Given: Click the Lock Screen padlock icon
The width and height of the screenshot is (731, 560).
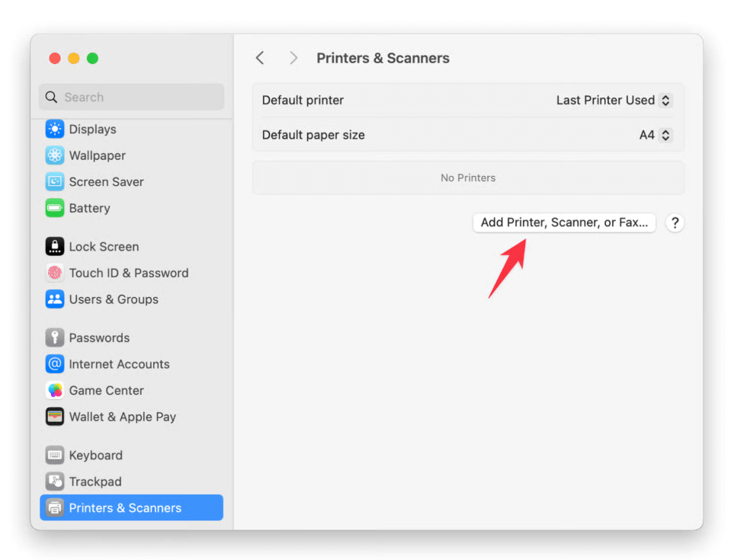Looking at the screenshot, I should pos(55,246).
